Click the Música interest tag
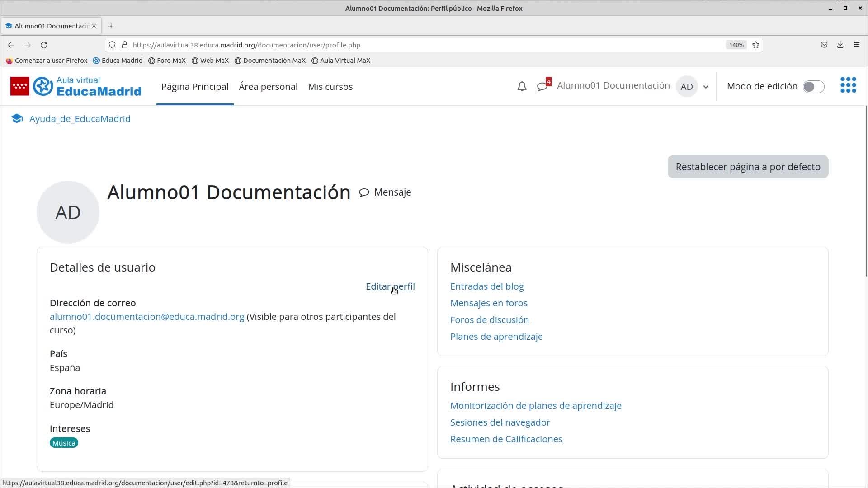This screenshot has width=868, height=488. pos(64,443)
